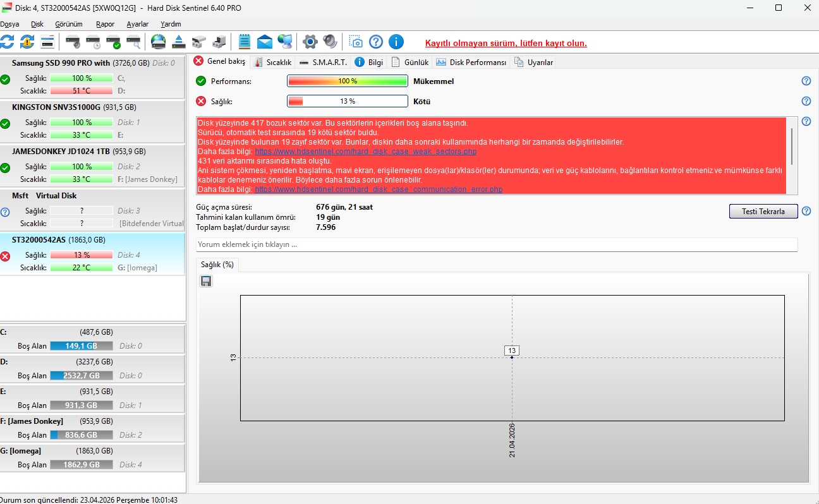Click the floppy save icon above health graph
This screenshot has width=819, height=504.
click(x=206, y=281)
